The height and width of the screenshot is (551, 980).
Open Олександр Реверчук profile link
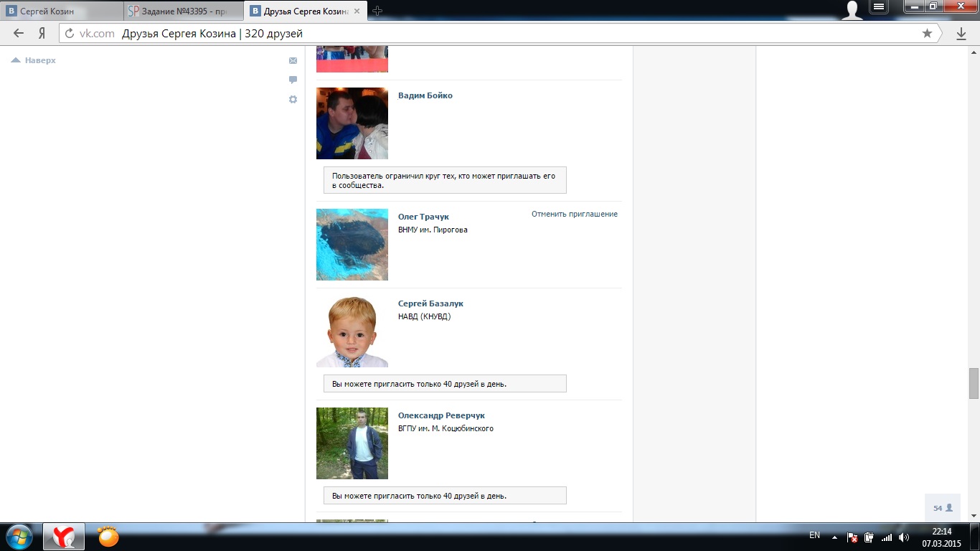coord(441,415)
